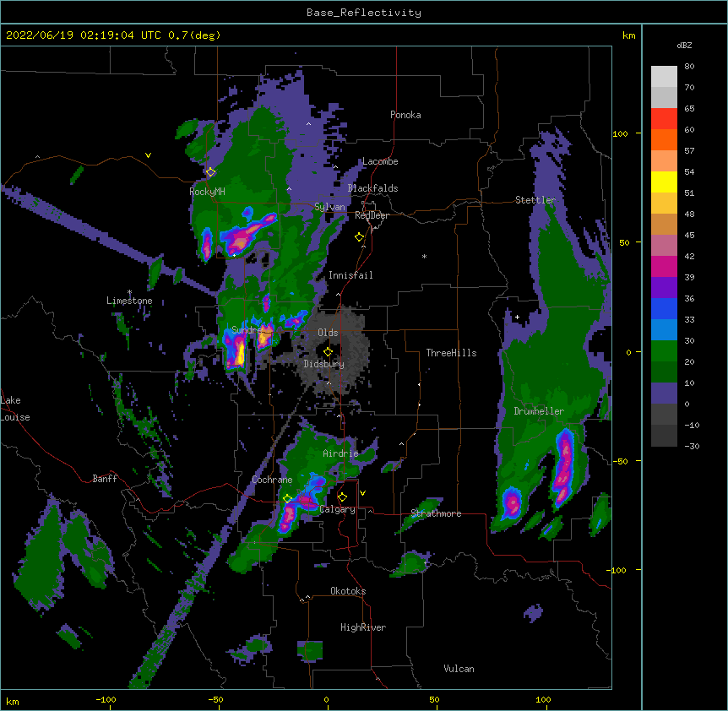
Task: Click the RockyMH label
Action: coord(207,192)
